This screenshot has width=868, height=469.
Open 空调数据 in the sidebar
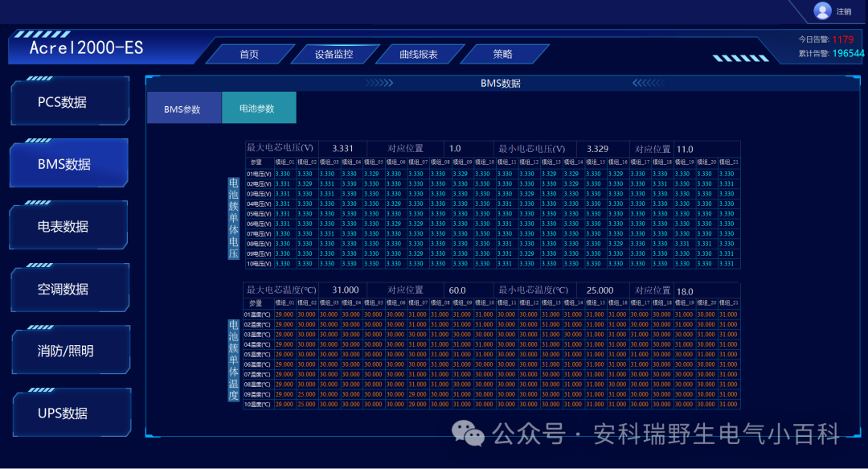tap(70, 289)
